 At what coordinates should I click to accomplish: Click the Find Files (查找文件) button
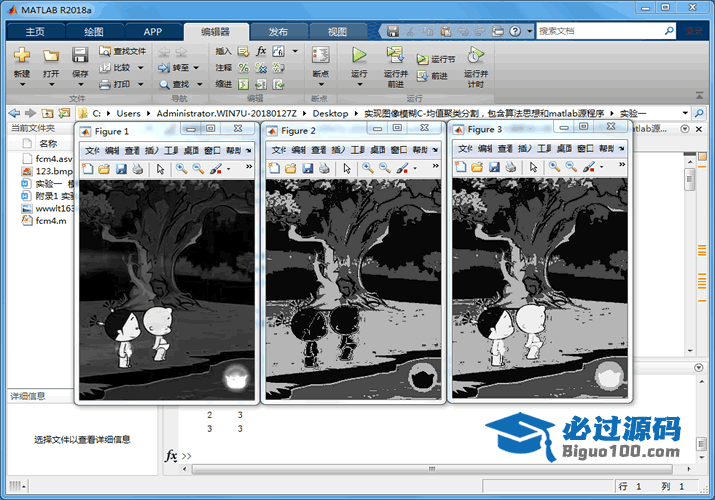tap(123, 51)
